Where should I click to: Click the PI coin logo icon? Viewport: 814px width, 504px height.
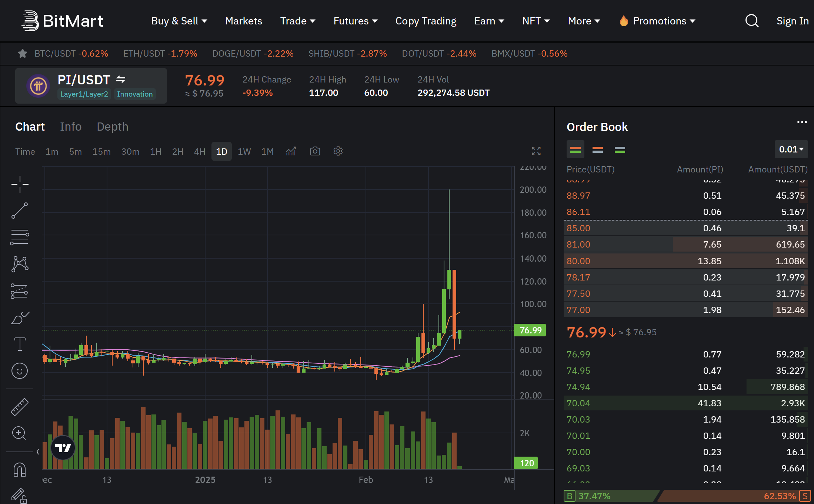[38, 86]
